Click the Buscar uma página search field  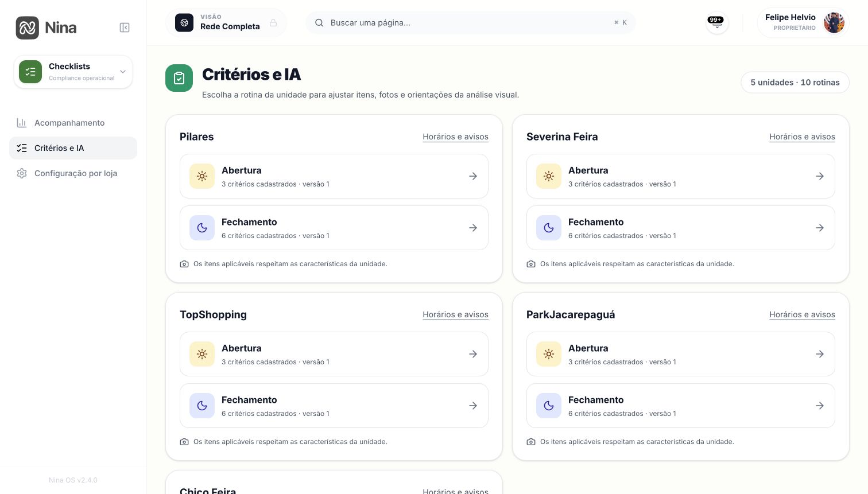tap(471, 23)
